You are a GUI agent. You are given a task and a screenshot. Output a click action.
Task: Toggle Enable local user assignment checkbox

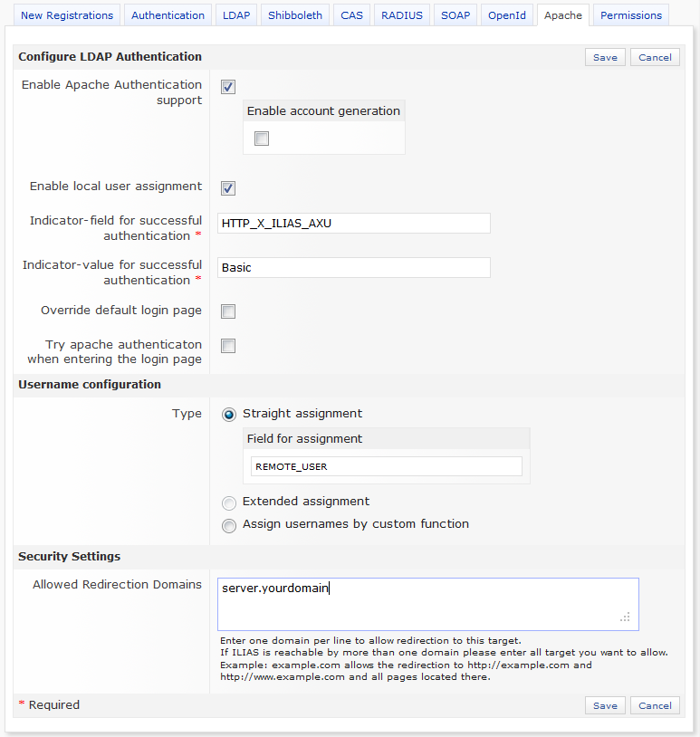coord(228,188)
